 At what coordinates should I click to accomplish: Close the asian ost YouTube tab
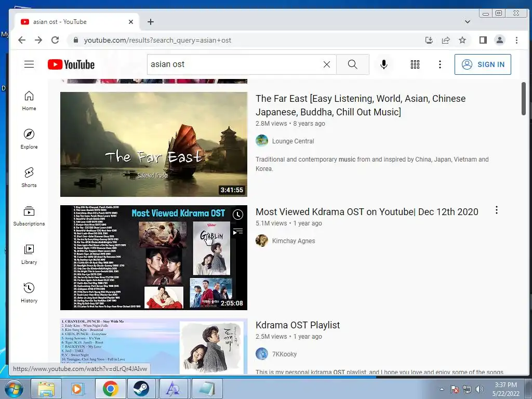131,22
